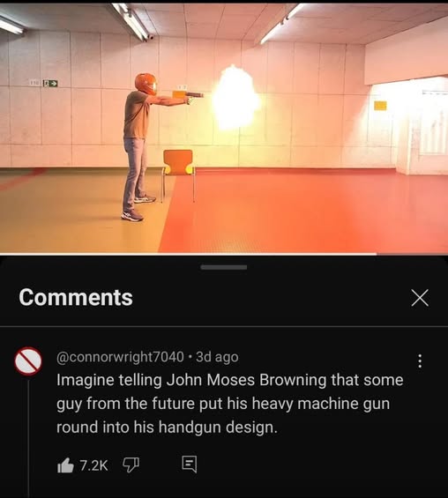The width and height of the screenshot is (448, 498).
Task: Open connorwright7040's profile avatar
Action: [28, 361]
